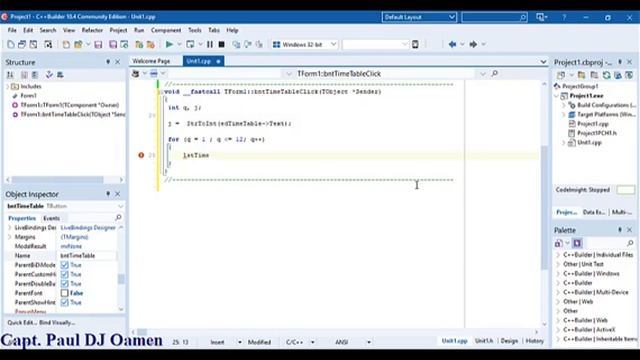Click the Palette search magnifier icon
The image size is (640, 360).
pyautogui.click(x=630, y=243)
